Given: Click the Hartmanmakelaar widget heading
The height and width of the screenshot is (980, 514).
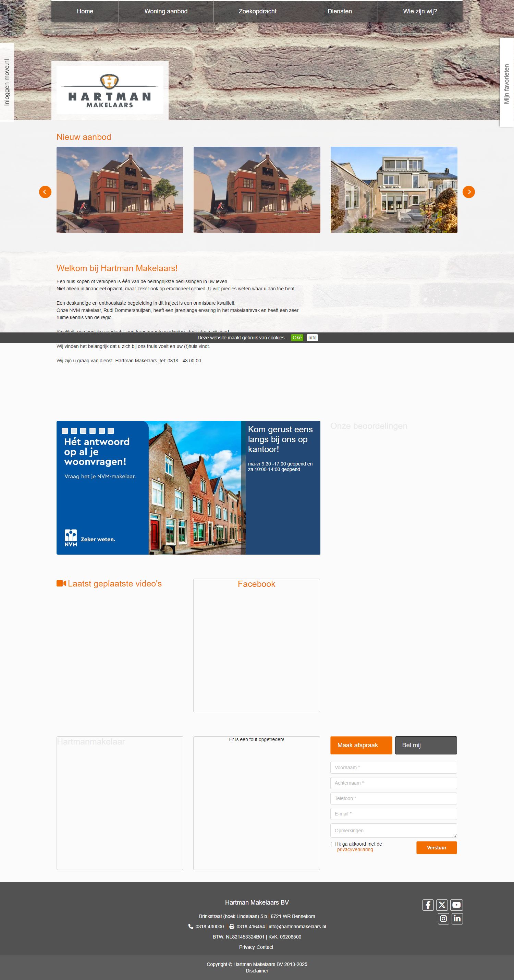Looking at the screenshot, I should [91, 741].
